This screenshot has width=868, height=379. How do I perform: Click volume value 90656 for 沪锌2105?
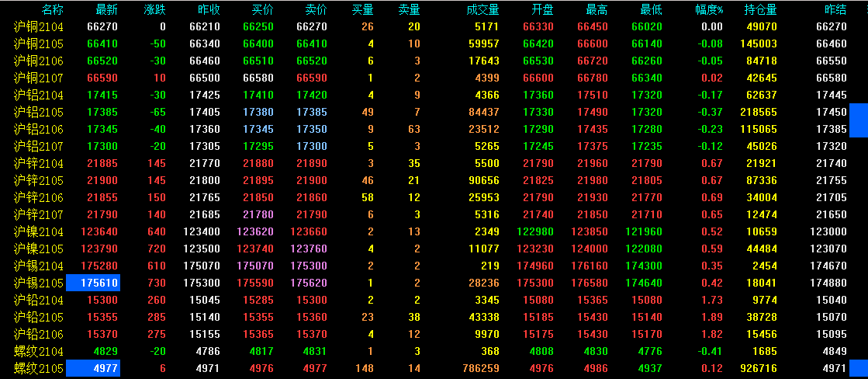coord(483,181)
